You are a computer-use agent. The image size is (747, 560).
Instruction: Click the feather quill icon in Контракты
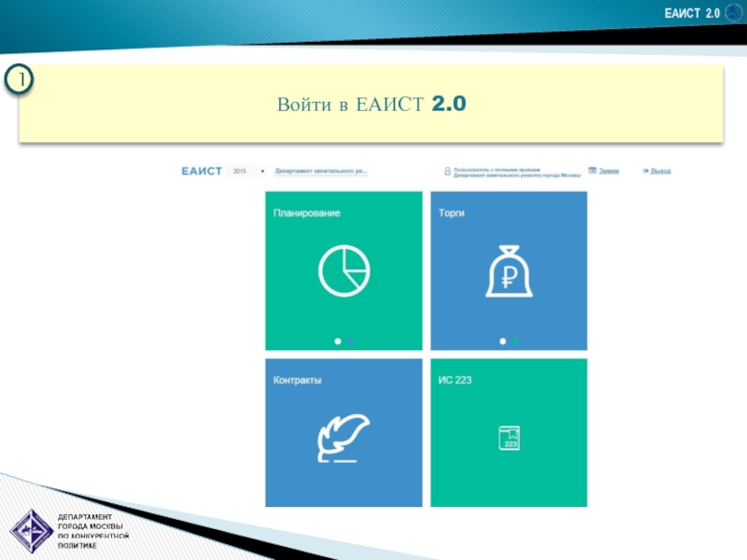click(x=344, y=438)
